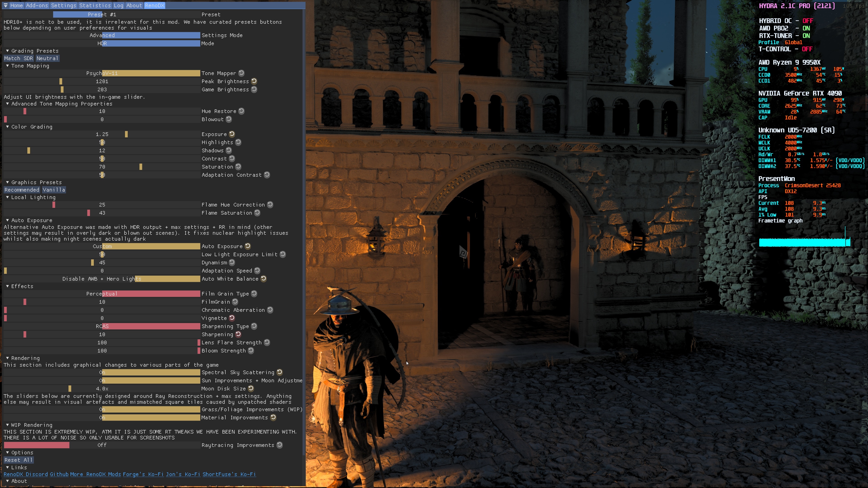
Task: Adjust the Moon Disk Size slider
Action: 102,389
